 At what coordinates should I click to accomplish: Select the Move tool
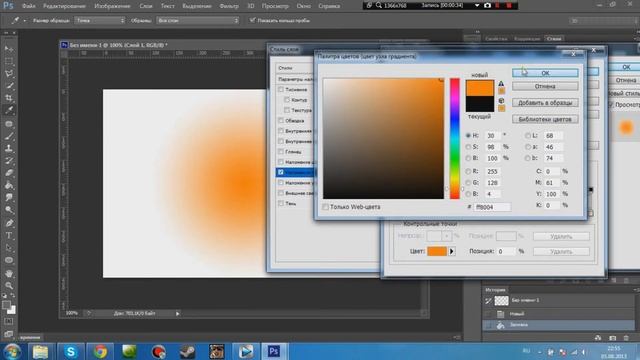coord(9,49)
